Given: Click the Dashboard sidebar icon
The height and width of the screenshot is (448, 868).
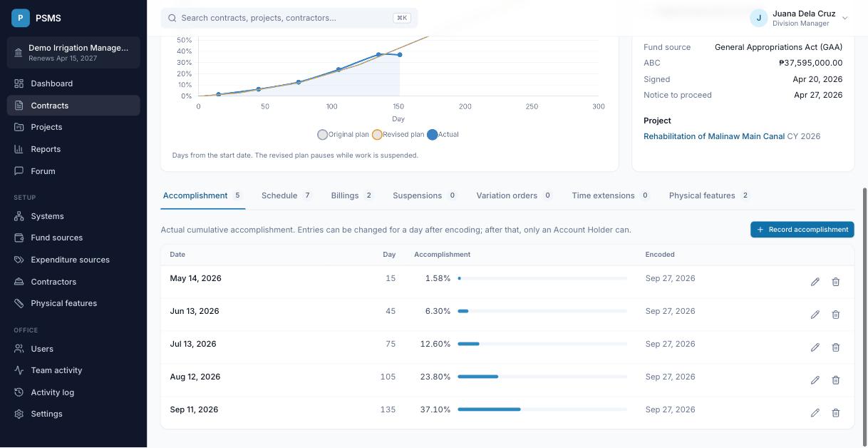Looking at the screenshot, I should 19,83.
